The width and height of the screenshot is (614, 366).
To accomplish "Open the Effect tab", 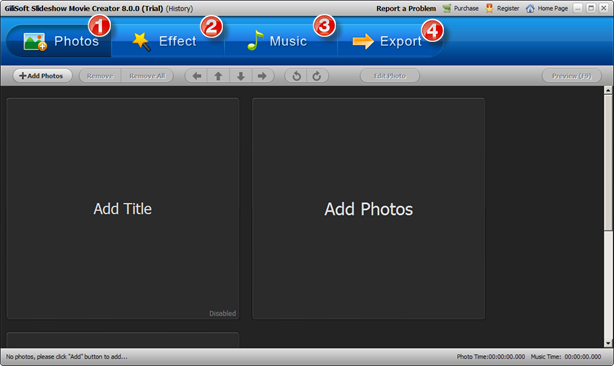I will pos(168,41).
